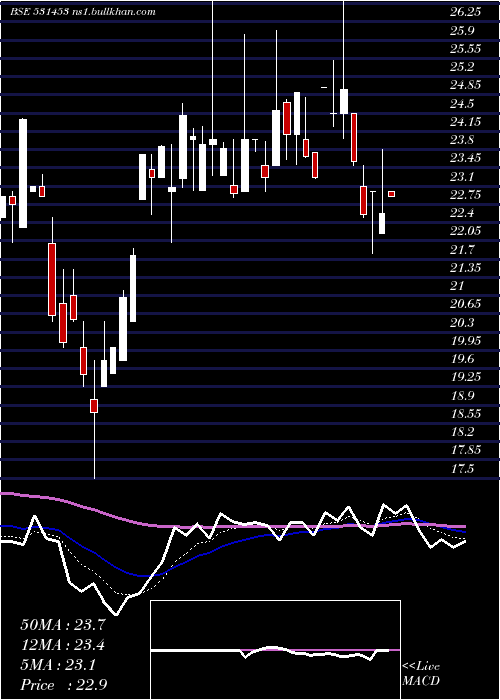Viewport: 500px width, 700px height.
Task: Click the 24.15 price axis label
Action: pyautogui.click(x=465, y=121)
